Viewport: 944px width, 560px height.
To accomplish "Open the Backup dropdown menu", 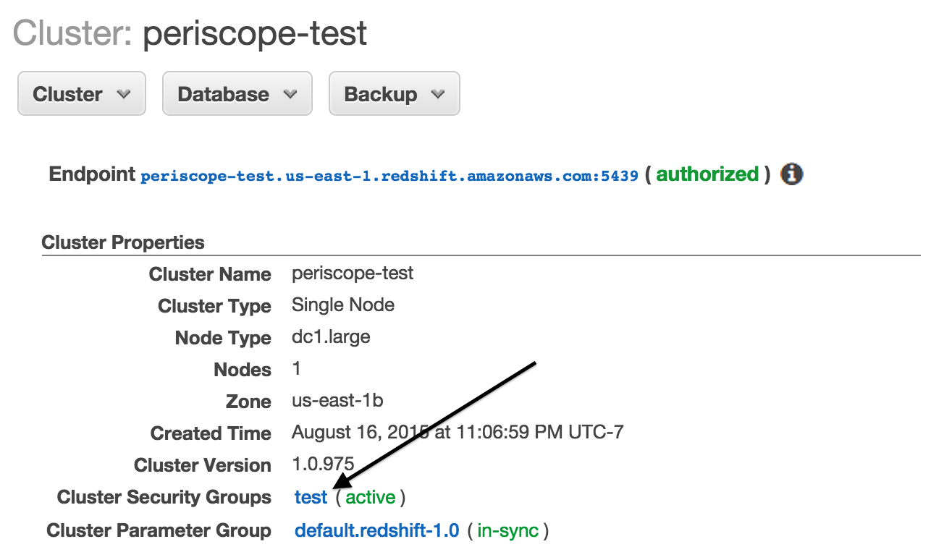I will click(395, 93).
